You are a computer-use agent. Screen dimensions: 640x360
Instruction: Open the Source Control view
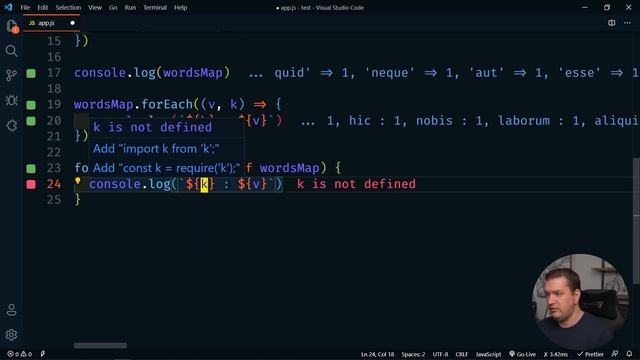[x=11, y=75]
